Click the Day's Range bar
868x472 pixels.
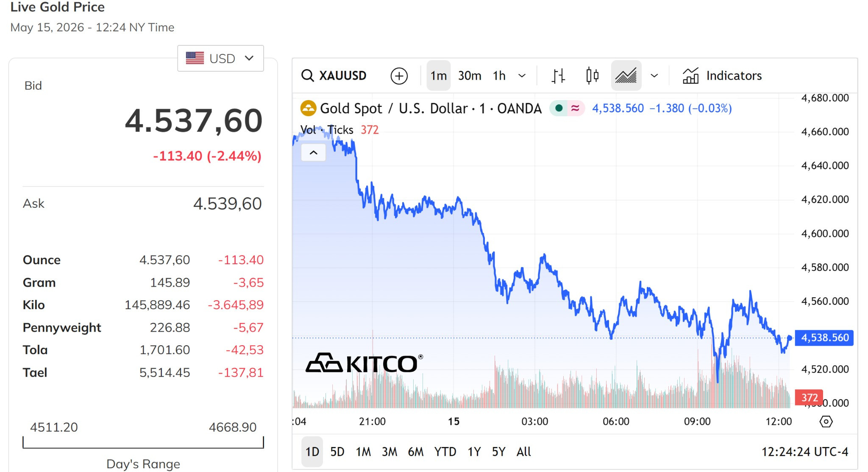pos(143,442)
